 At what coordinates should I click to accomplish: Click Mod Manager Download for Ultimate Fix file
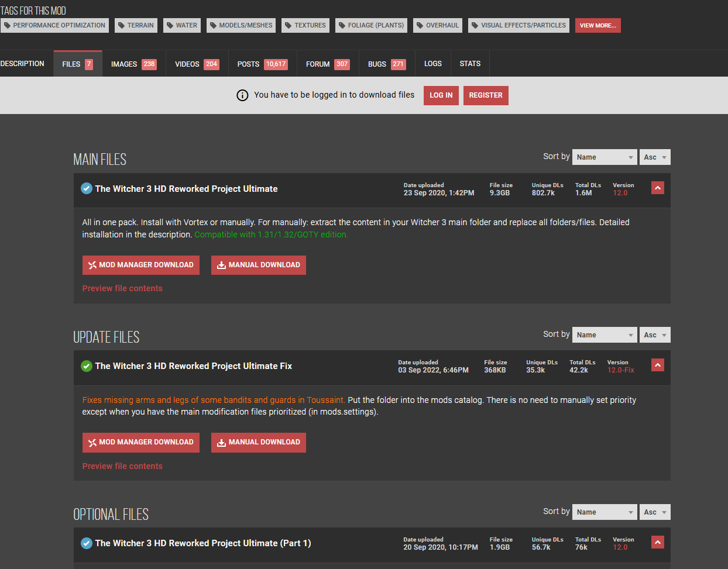tap(141, 442)
